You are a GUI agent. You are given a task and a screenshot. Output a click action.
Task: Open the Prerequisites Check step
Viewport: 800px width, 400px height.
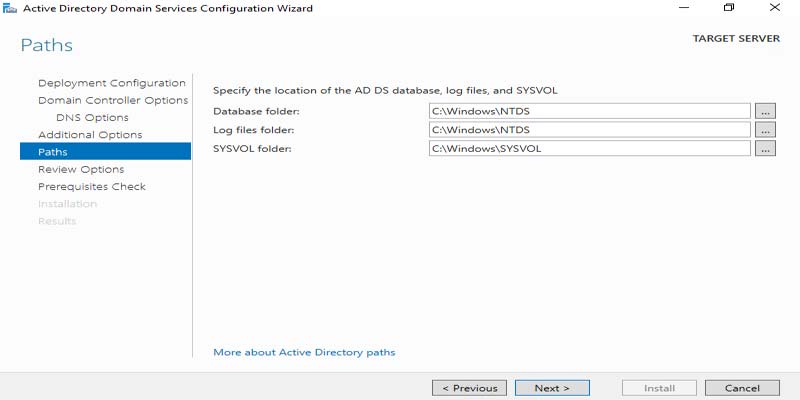point(92,186)
